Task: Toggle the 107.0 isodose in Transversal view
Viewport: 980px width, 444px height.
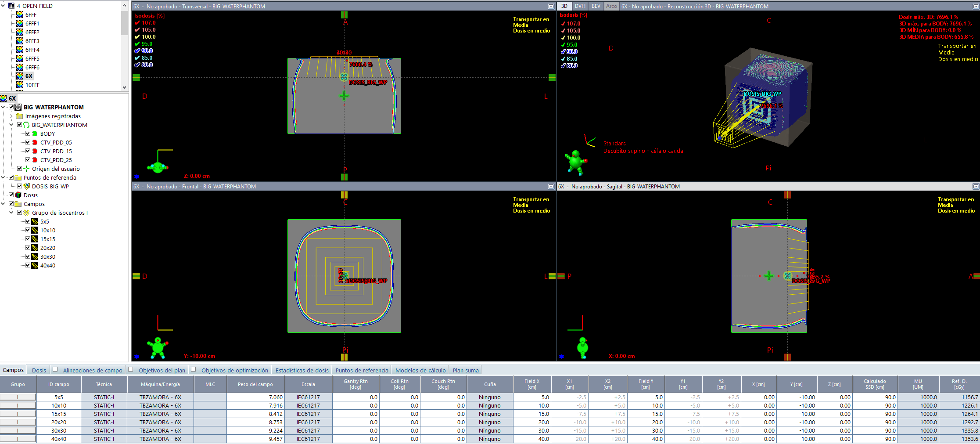Action: [137, 23]
